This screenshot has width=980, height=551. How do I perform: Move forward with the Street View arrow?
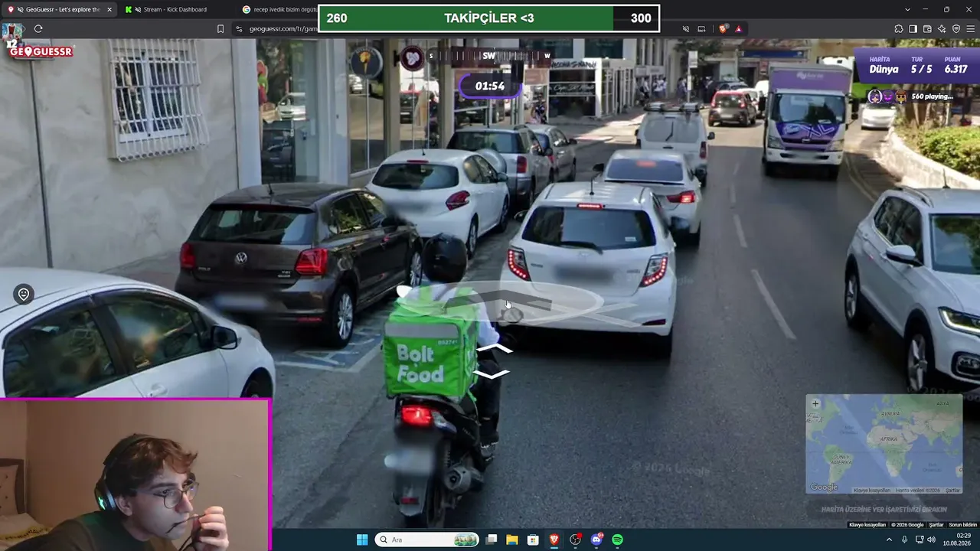pyautogui.click(x=494, y=349)
